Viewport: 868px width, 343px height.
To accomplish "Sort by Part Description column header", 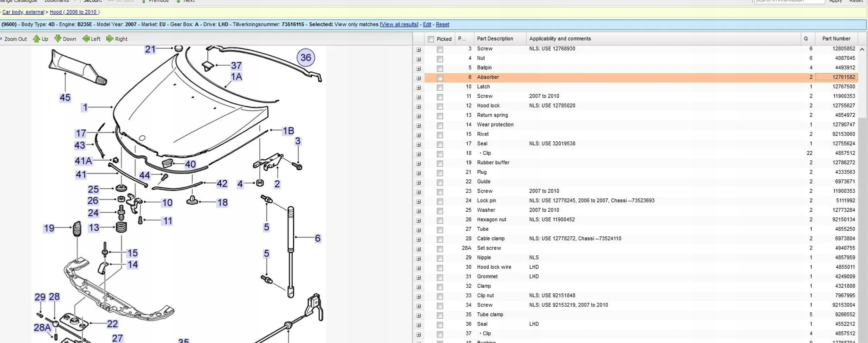I will pyautogui.click(x=495, y=39).
